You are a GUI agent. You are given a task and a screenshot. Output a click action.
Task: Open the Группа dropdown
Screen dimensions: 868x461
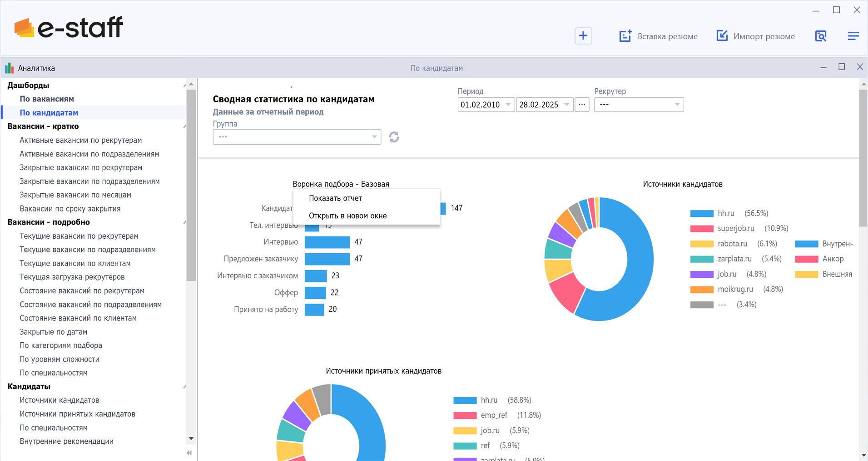[374, 137]
